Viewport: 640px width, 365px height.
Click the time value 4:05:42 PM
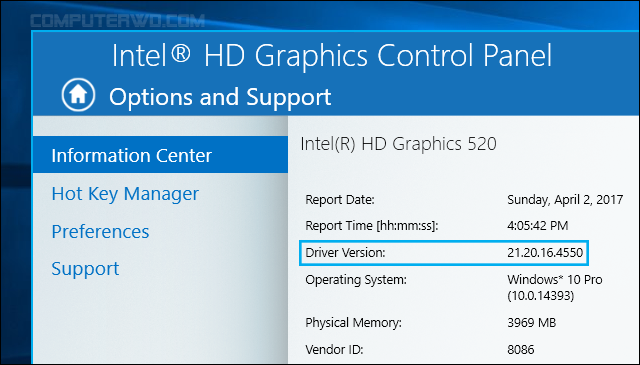(x=538, y=226)
